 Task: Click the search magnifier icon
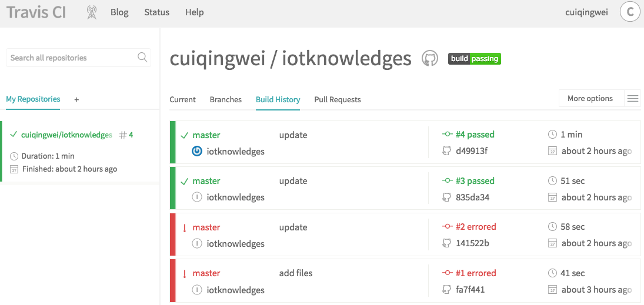(x=142, y=58)
